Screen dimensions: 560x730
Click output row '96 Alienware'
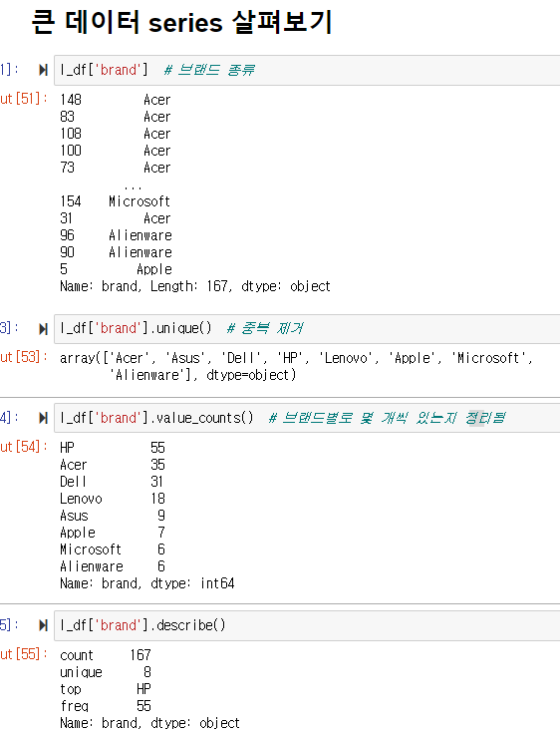point(116,235)
